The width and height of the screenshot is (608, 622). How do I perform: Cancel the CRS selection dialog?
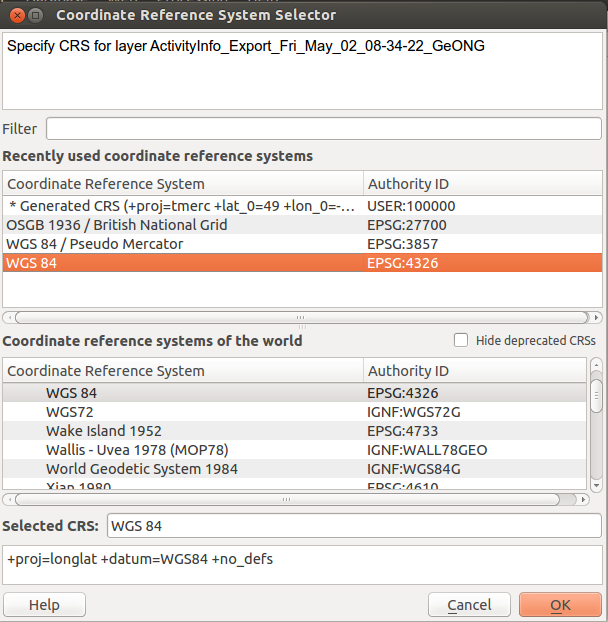point(469,605)
